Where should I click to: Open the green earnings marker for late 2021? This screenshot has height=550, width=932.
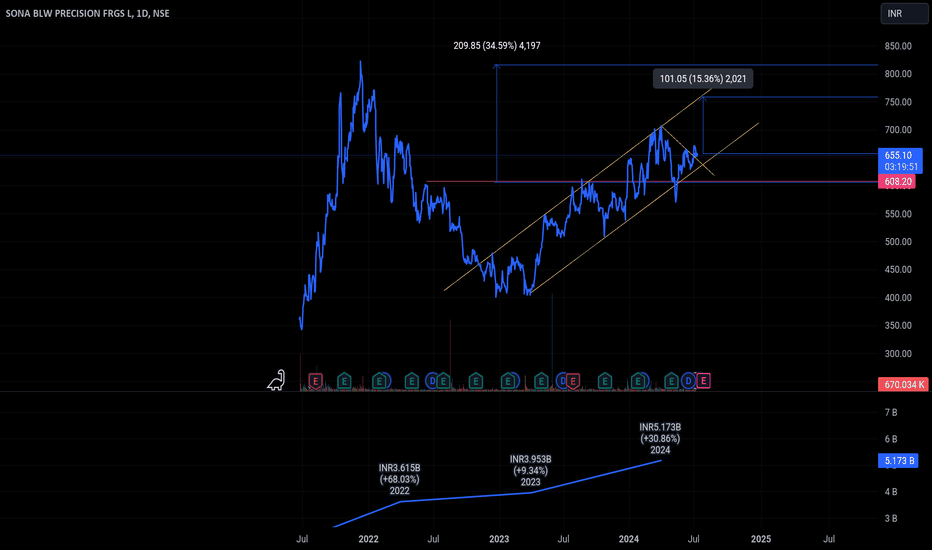pos(344,381)
